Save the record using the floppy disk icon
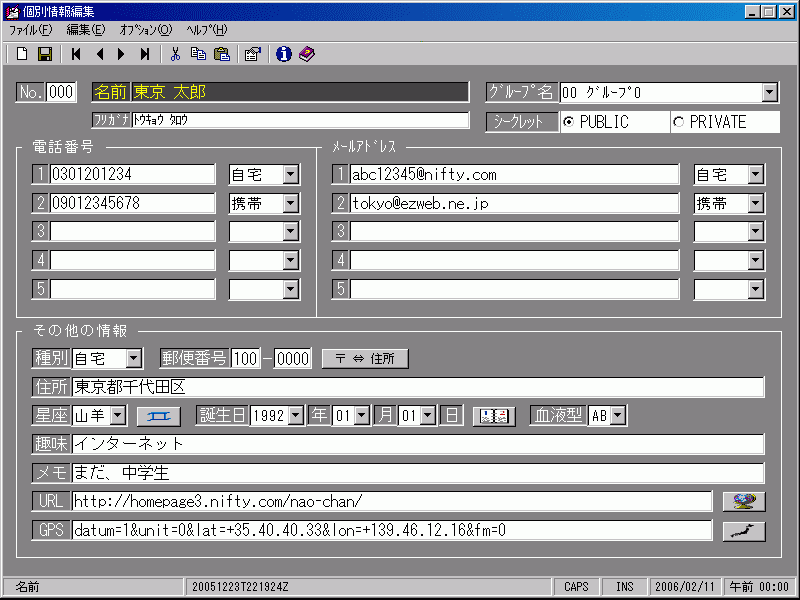 point(45,54)
